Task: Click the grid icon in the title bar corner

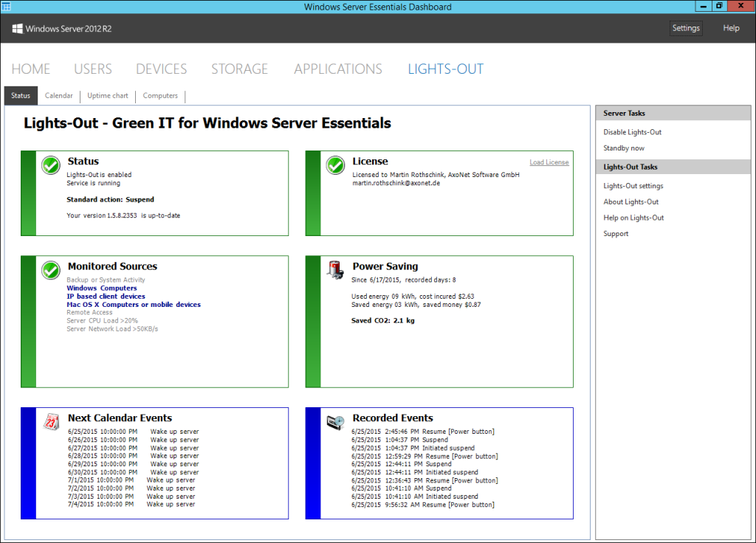Action: tap(7, 6)
